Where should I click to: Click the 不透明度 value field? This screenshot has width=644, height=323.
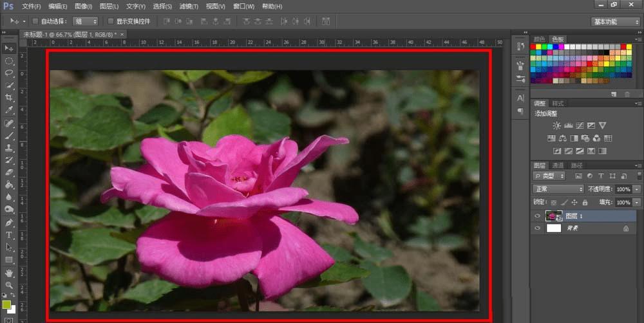(623, 189)
